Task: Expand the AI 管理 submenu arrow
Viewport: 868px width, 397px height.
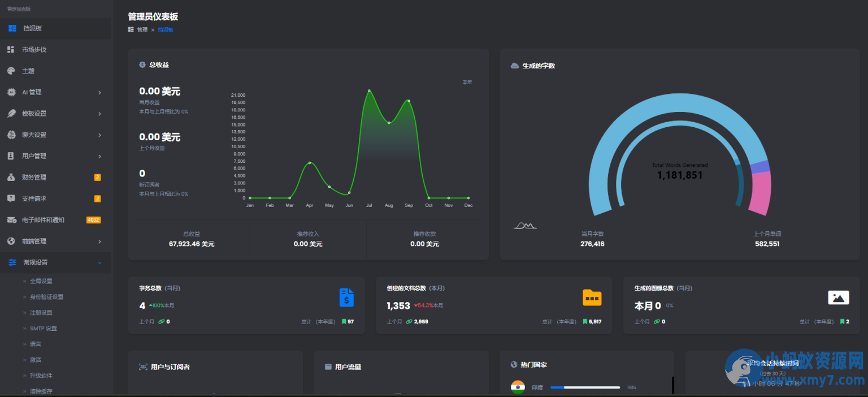Action: click(x=99, y=92)
